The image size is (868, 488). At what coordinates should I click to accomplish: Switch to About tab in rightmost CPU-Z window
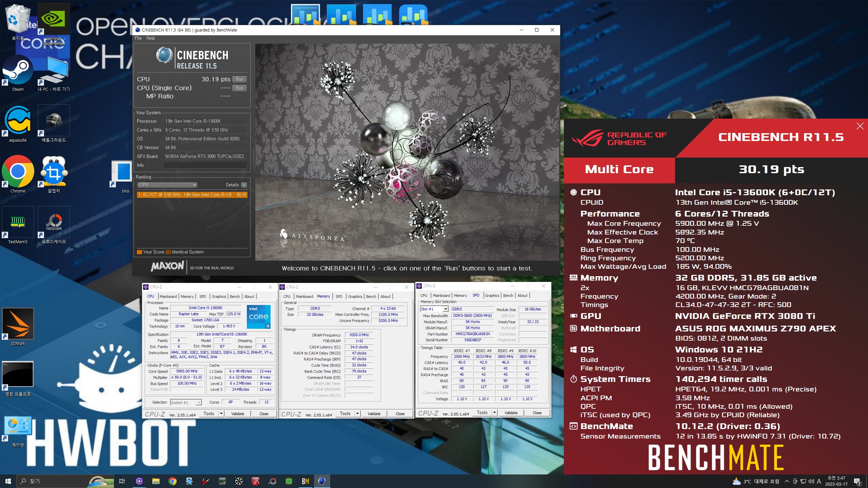pos(522,296)
